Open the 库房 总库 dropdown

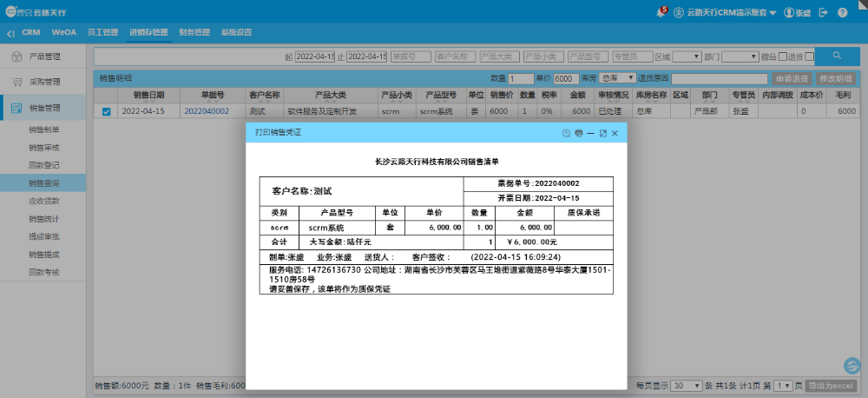click(618, 78)
